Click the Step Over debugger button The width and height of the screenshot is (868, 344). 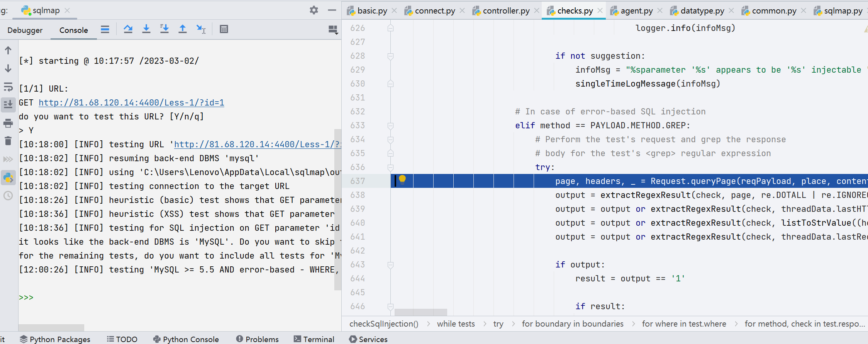[128, 29]
